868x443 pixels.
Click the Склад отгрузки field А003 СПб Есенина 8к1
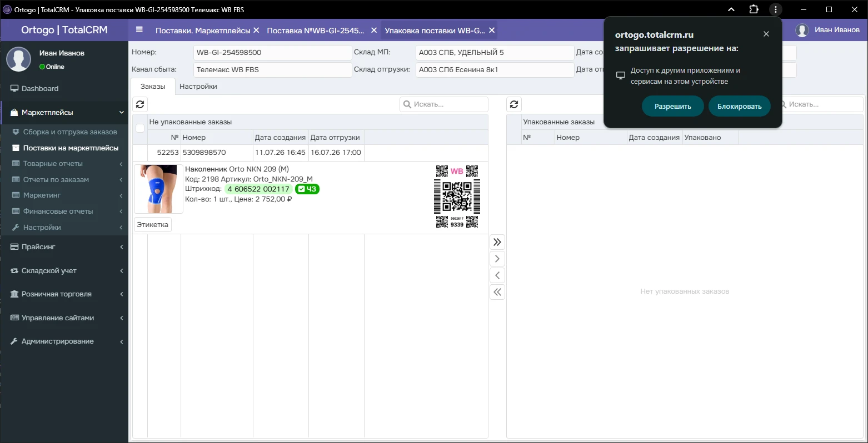point(495,70)
